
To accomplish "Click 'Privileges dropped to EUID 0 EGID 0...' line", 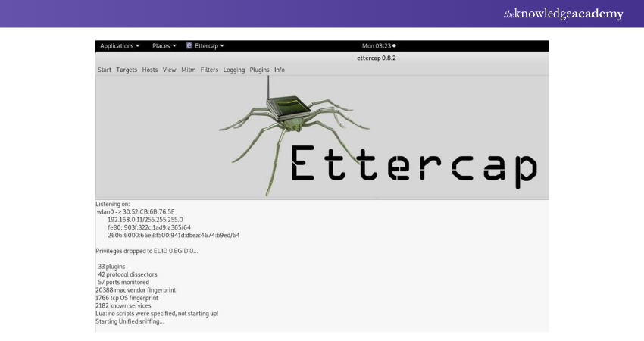I will click(147, 251).
